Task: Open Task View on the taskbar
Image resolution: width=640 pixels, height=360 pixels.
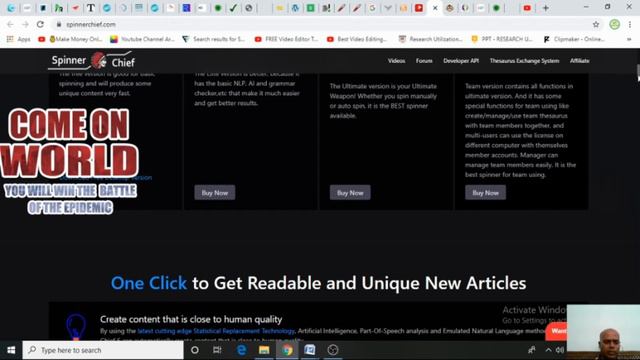Action: pos(217,350)
